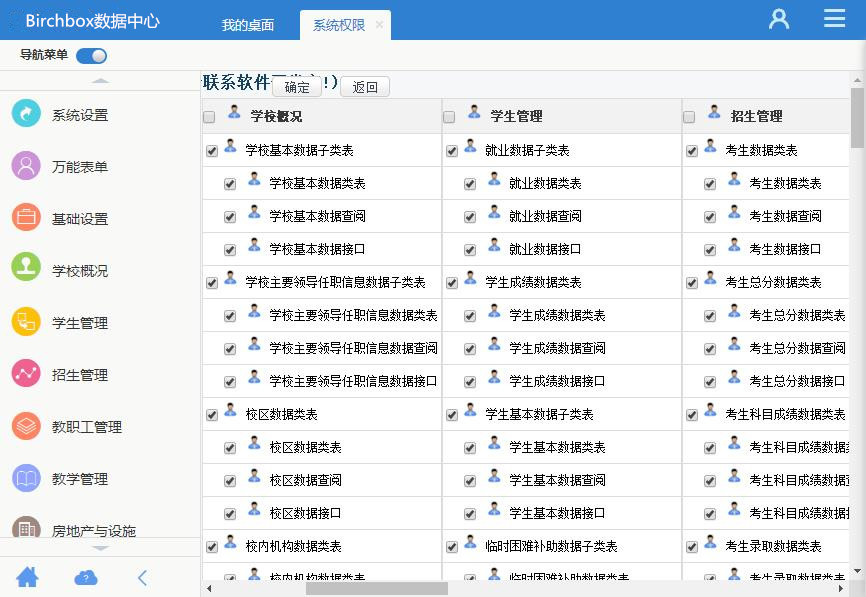Check the 学校概况 header checkbox
This screenshot has height=597, width=866.
pyautogui.click(x=209, y=117)
